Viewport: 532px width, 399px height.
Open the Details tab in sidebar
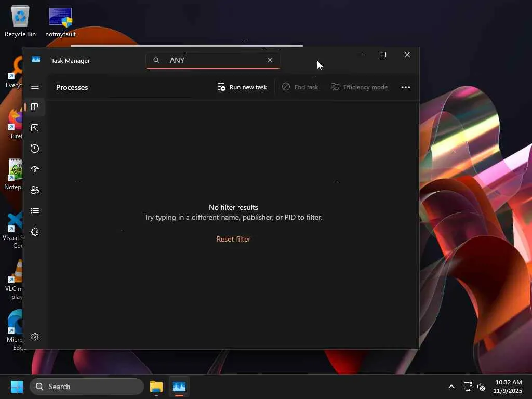tap(35, 211)
